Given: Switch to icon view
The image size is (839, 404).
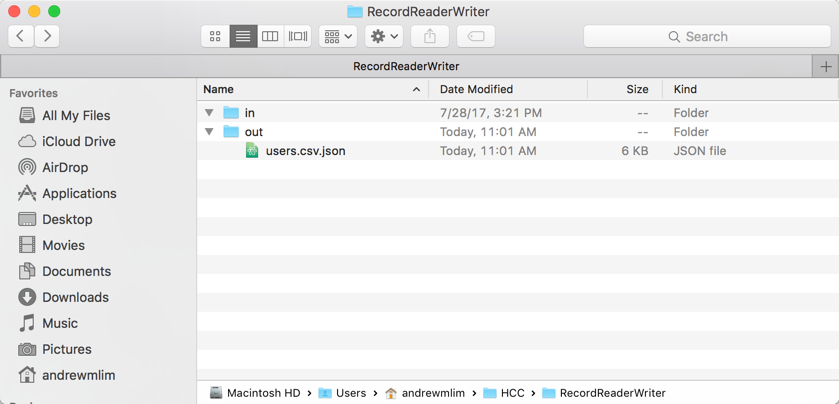Looking at the screenshot, I should click(215, 36).
